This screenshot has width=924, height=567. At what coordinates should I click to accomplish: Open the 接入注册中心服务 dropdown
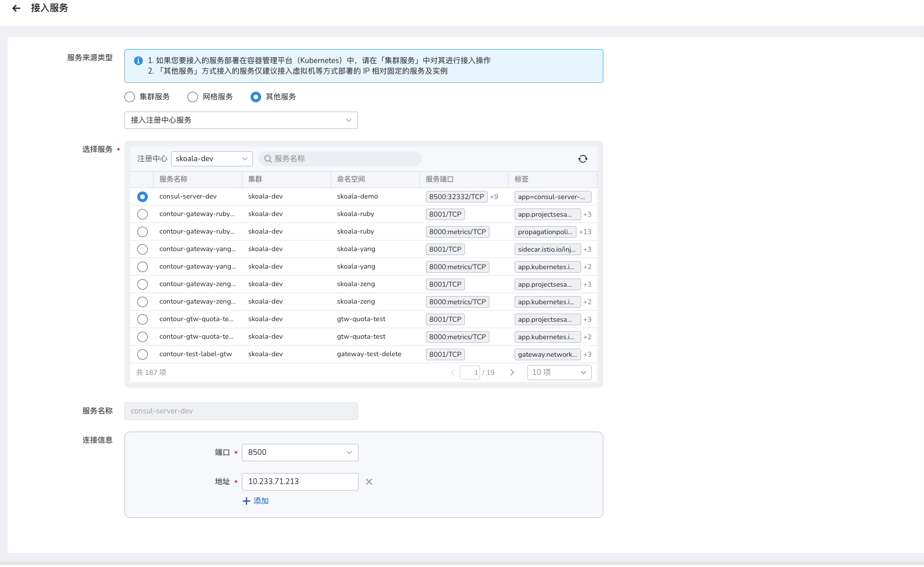coord(241,120)
